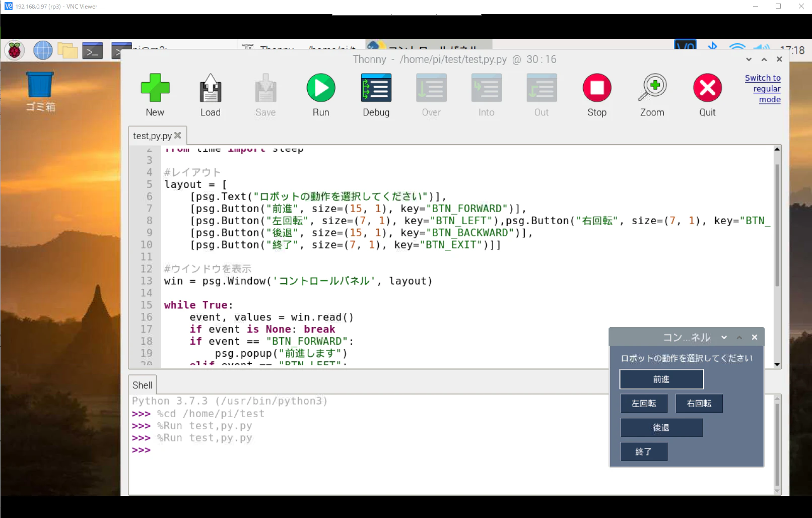The height and width of the screenshot is (518, 812).
Task: Open the terminal taskbar icon
Action: coord(93,51)
